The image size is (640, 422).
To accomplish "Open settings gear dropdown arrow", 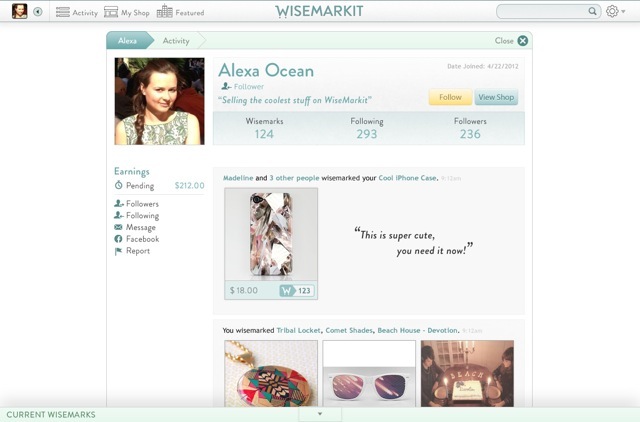I will pyautogui.click(x=623, y=12).
